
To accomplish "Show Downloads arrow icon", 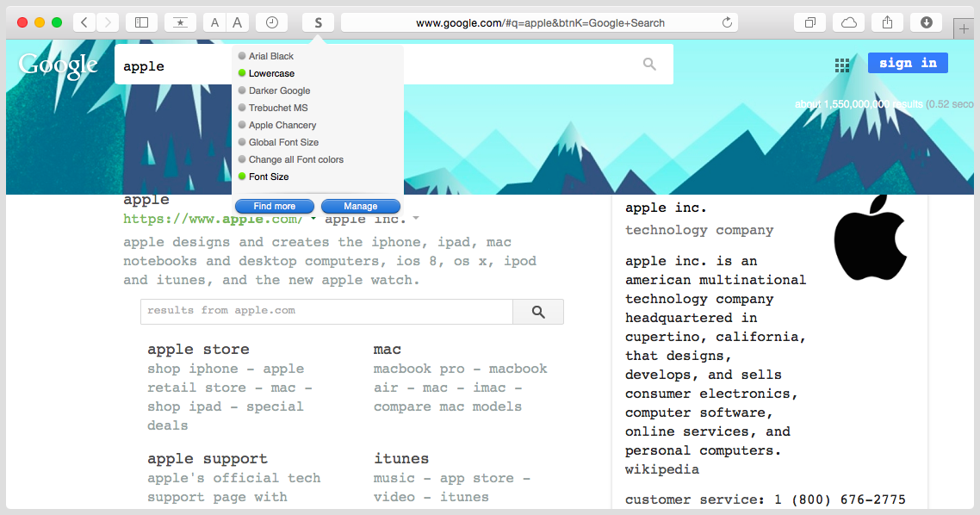I will click(927, 22).
